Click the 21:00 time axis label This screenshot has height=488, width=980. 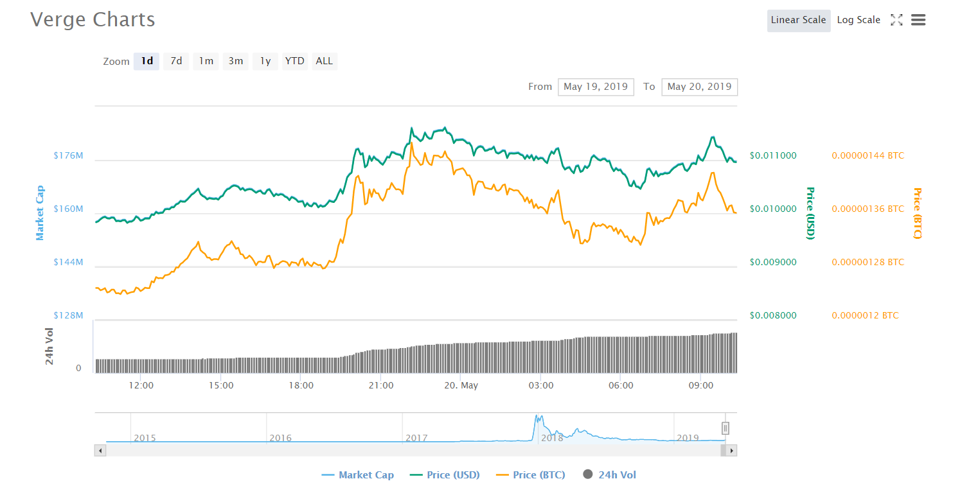pos(381,385)
